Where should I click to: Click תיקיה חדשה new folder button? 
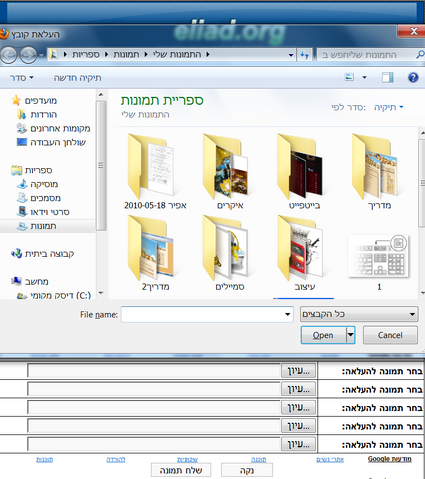(x=77, y=78)
